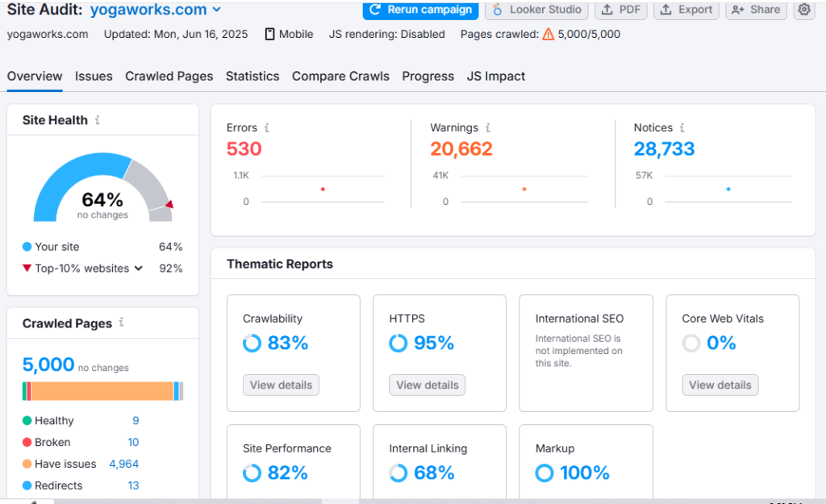Open the JS Impact tab
The width and height of the screenshot is (826, 504).
(x=496, y=77)
